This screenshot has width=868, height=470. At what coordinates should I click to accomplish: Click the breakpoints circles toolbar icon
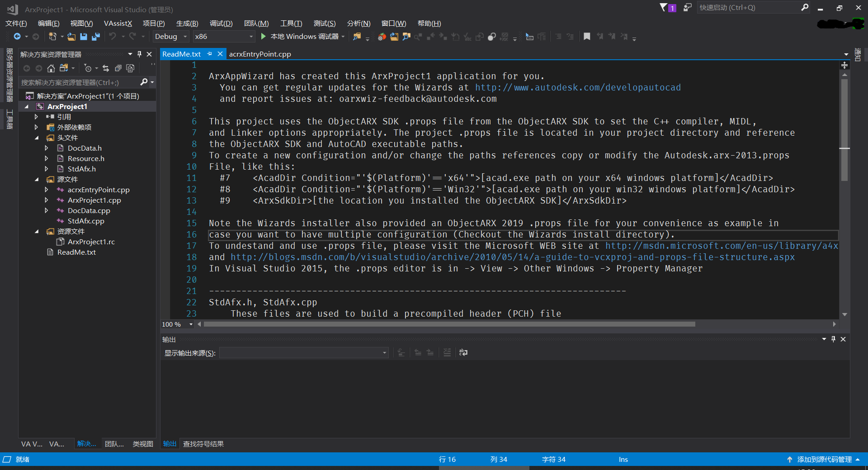(x=492, y=37)
